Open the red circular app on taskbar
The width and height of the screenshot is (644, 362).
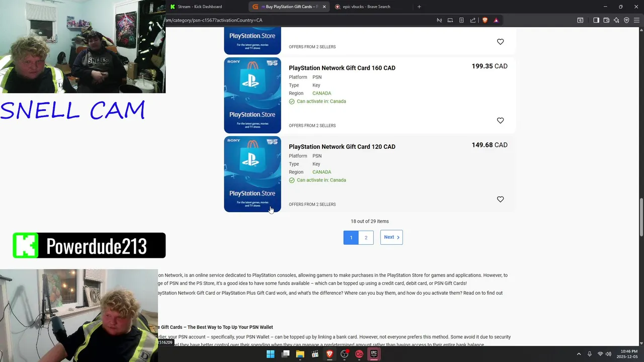pyautogui.click(x=359, y=354)
